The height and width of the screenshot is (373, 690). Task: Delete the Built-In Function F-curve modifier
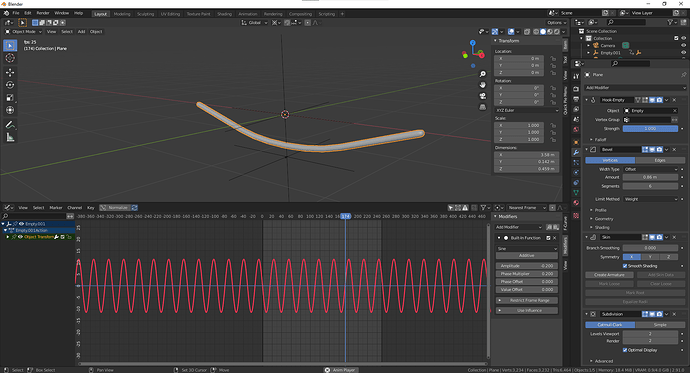pos(554,238)
